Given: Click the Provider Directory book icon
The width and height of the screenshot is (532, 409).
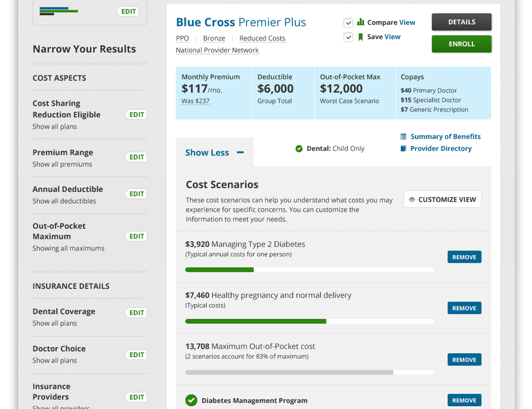Looking at the screenshot, I should 403,148.
